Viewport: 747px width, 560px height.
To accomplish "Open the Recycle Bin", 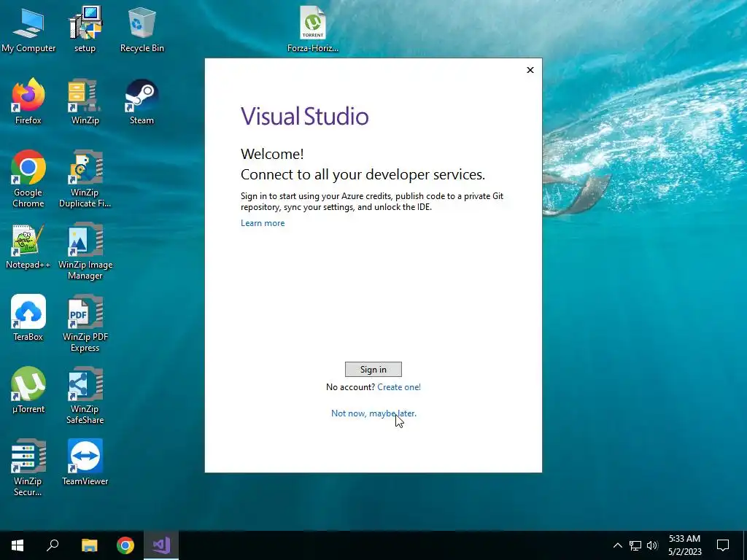I will (x=142, y=28).
